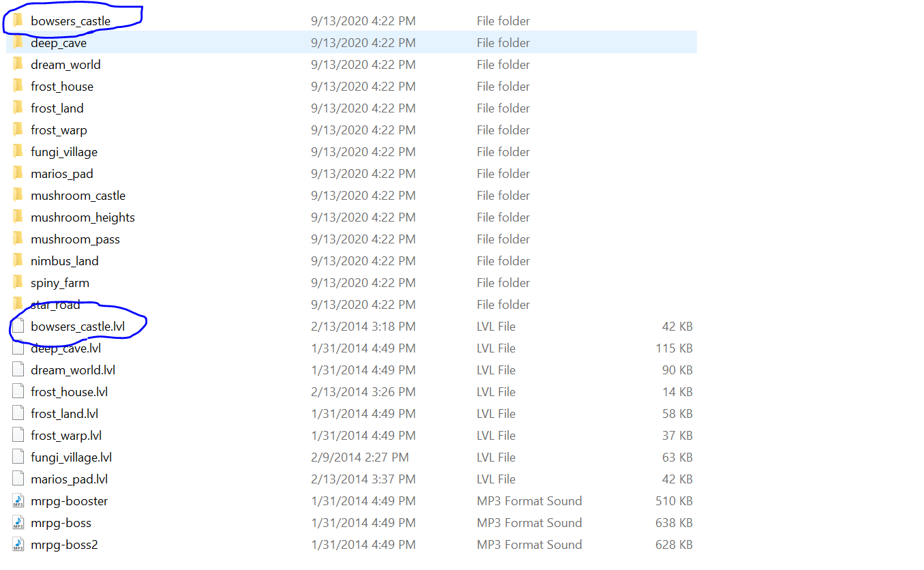
Task: Click the mushroom_castle folder name
Action: (x=78, y=196)
